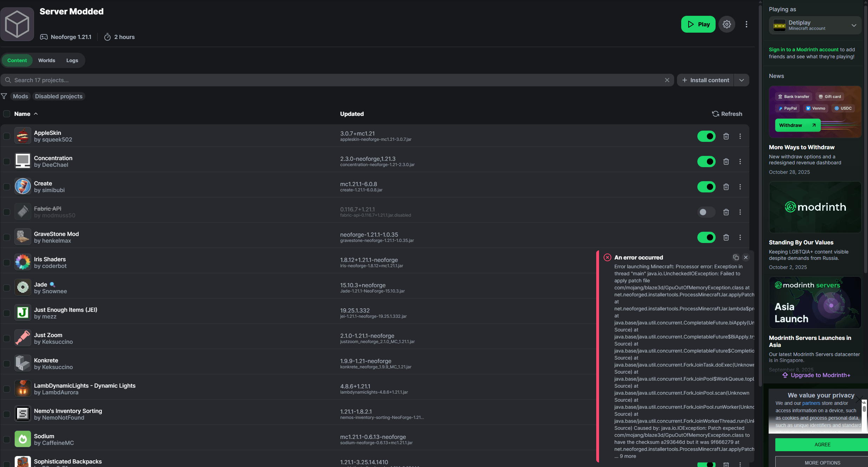Enable the Fabric API mod toggle
868x467 pixels.
tap(706, 212)
